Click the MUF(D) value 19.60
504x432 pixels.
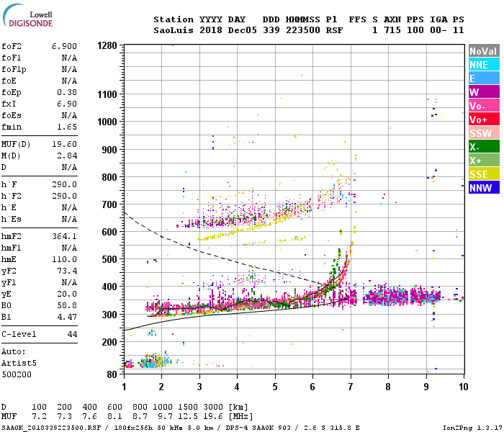pos(64,144)
